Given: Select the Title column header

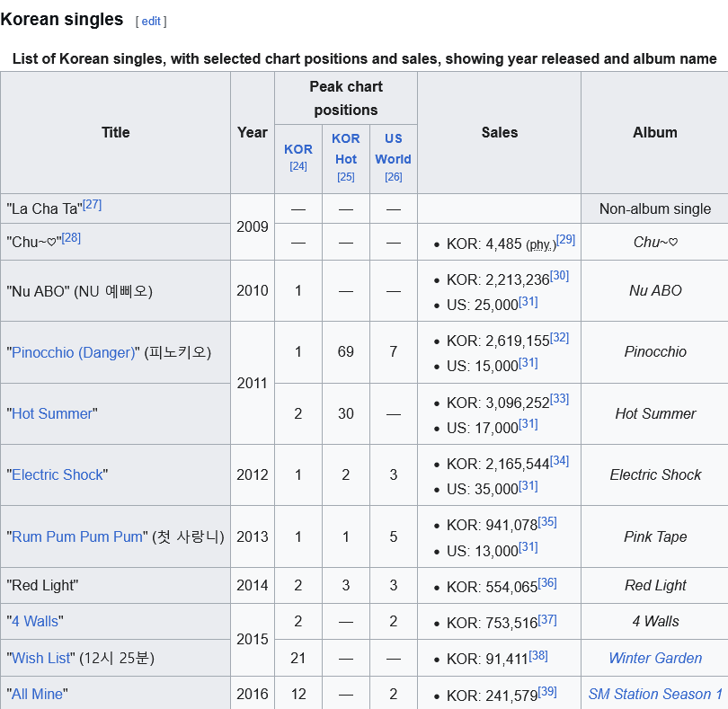Looking at the screenshot, I should click(x=116, y=133).
